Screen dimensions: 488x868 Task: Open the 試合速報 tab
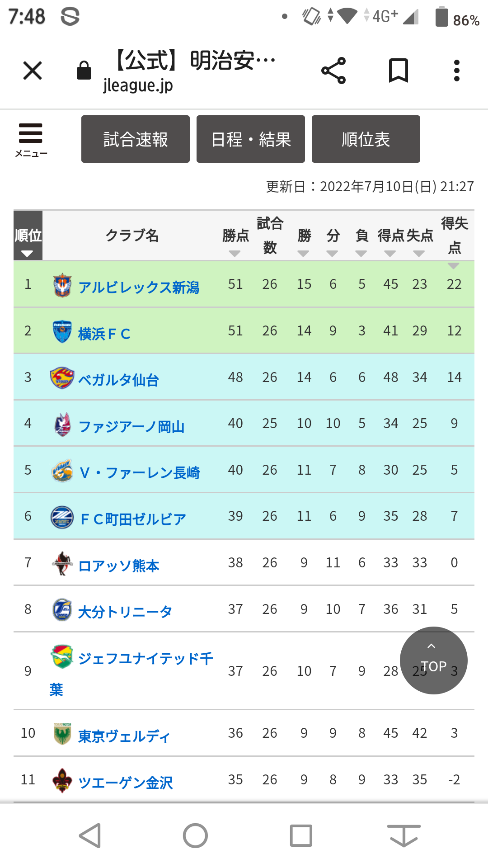point(136,139)
